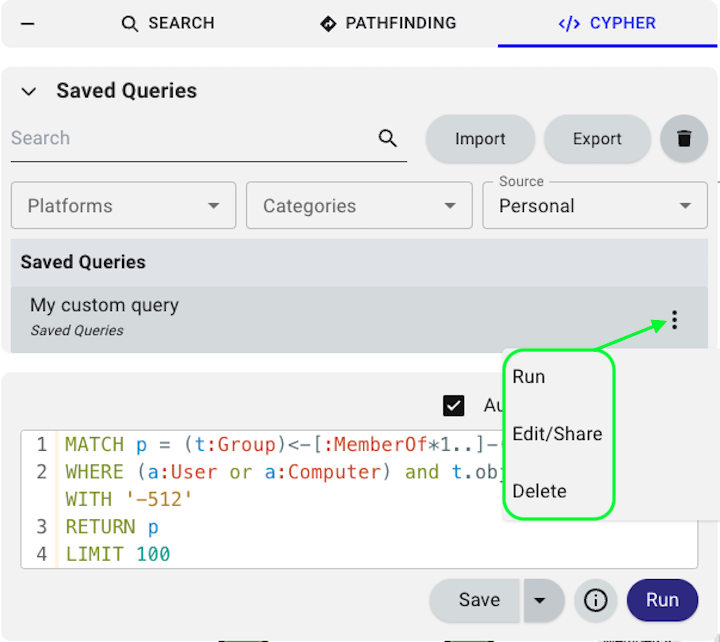This screenshot has width=720, height=642.
Task: Click the info icon button
Action: [595, 600]
